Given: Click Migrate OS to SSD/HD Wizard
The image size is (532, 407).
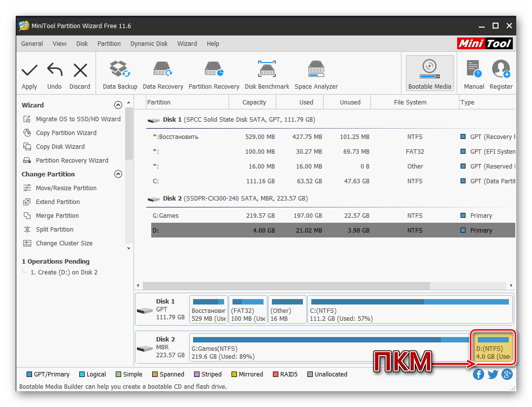Looking at the screenshot, I should point(78,119).
